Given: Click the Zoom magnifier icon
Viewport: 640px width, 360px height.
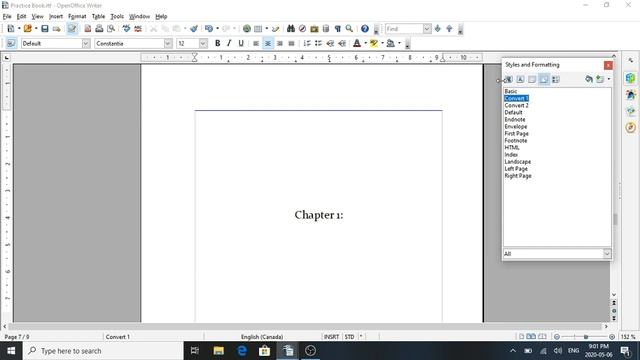Looking at the screenshot, I should pyautogui.click(x=349, y=29).
